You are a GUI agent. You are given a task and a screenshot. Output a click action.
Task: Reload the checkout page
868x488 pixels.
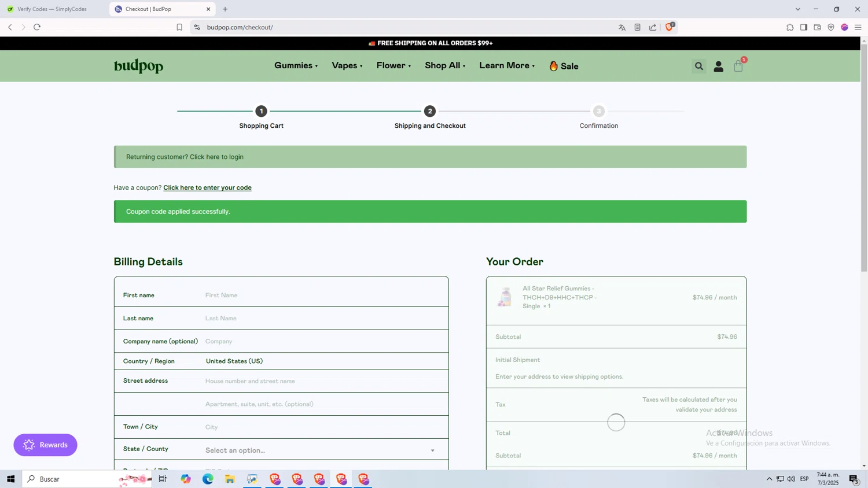[37, 27]
